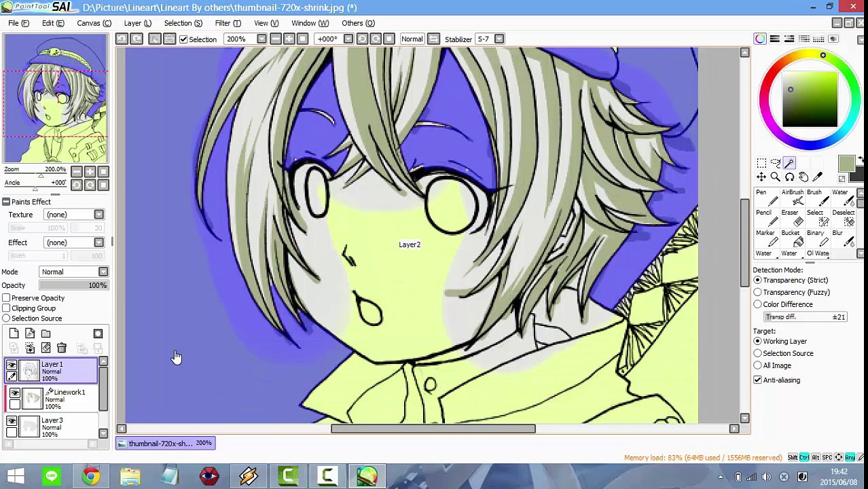This screenshot has width=868, height=489.
Task: Open the Filter menu
Action: [x=228, y=23]
